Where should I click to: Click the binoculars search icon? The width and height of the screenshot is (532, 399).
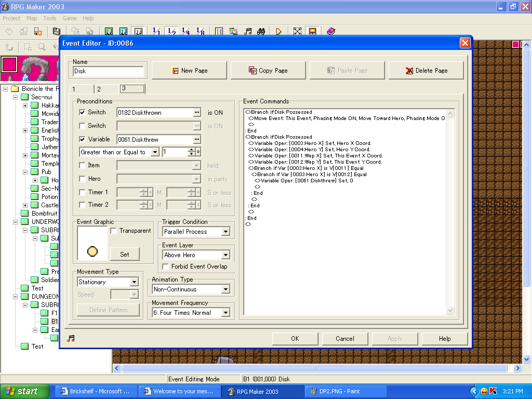261,32
